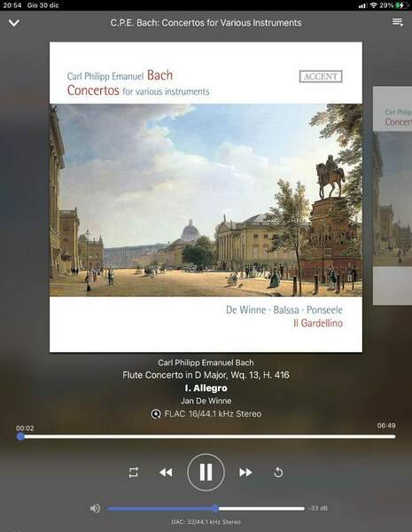Tap the Wi-Fi icon in status bar
This screenshot has height=532, width=412.
pos(373,5)
